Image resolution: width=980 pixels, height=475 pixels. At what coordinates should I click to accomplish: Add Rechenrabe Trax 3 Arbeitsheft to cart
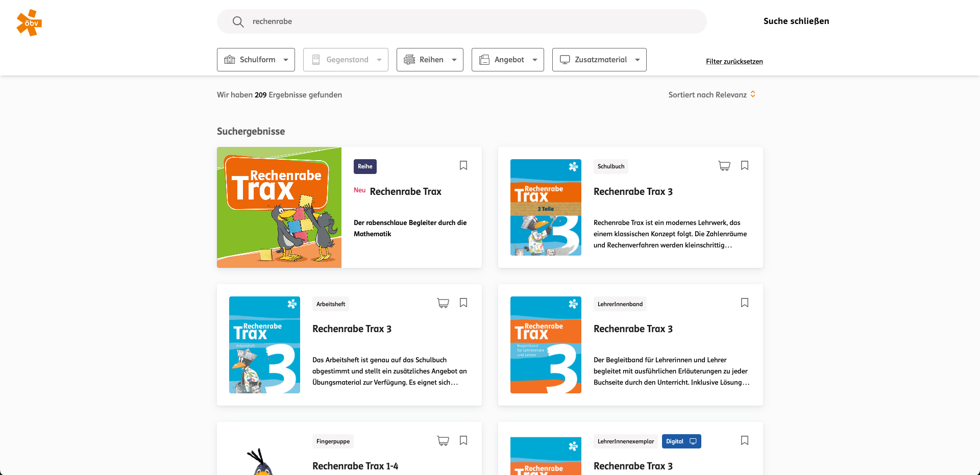click(443, 303)
